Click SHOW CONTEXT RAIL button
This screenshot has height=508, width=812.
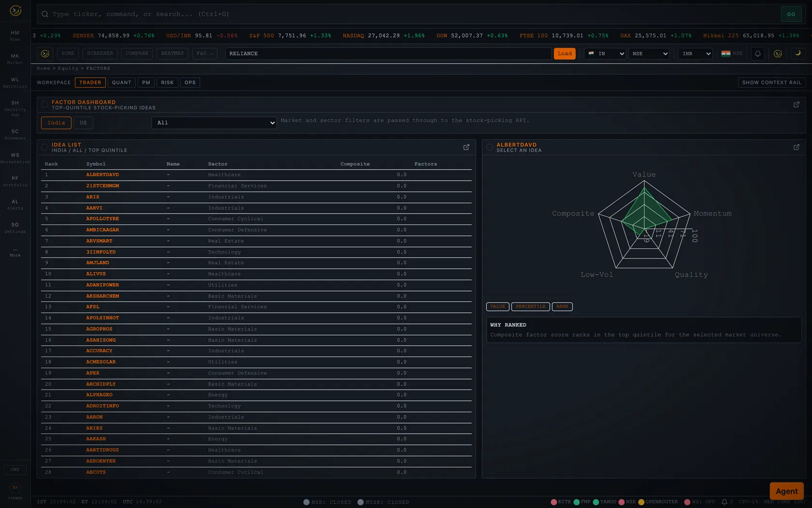click(x=771, y=83)
